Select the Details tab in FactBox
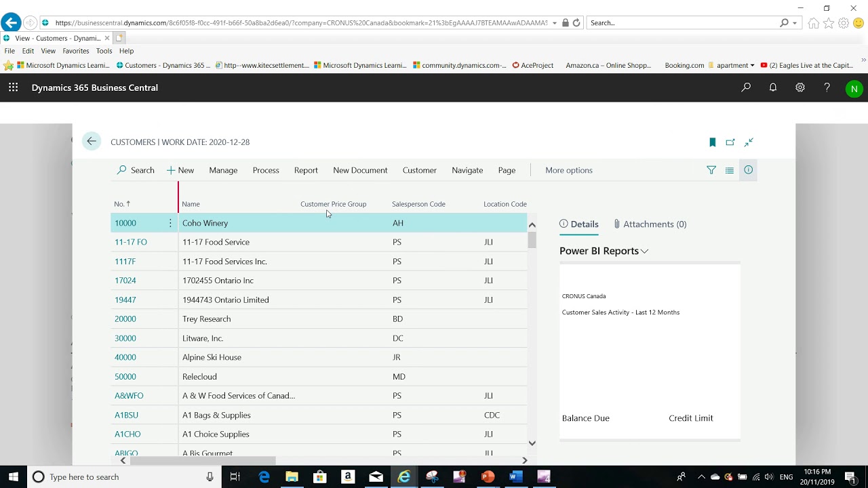 pos(578,224)
